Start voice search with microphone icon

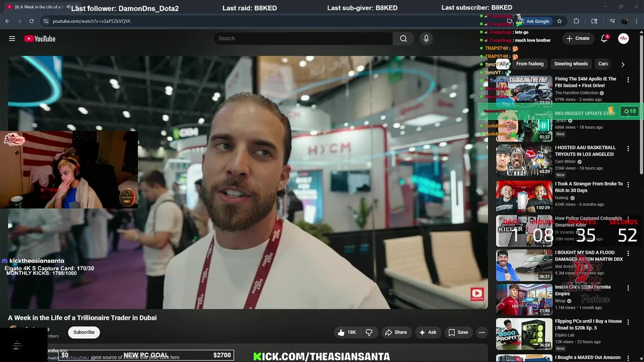click(426, 39)
